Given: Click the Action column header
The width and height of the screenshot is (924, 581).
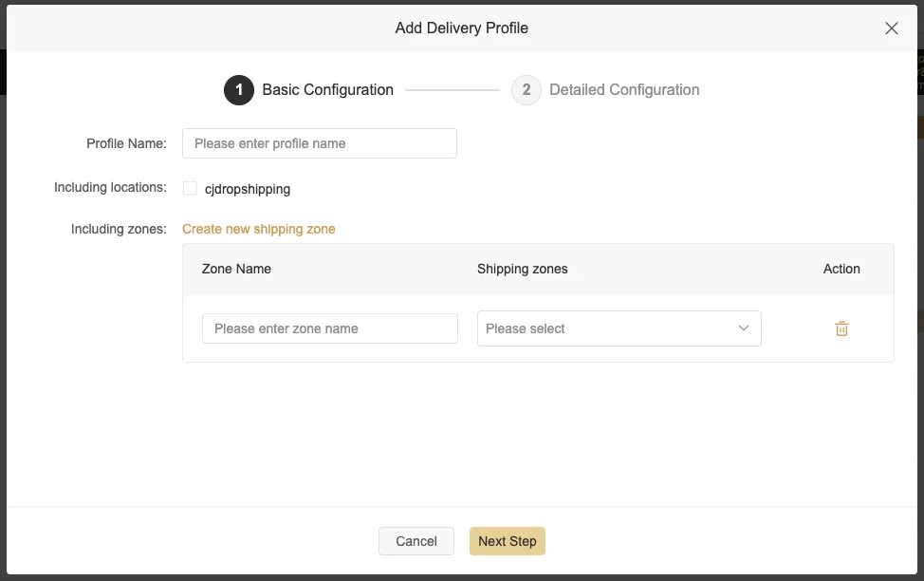Looking at the screenshot, I should (x=841, y=269).
